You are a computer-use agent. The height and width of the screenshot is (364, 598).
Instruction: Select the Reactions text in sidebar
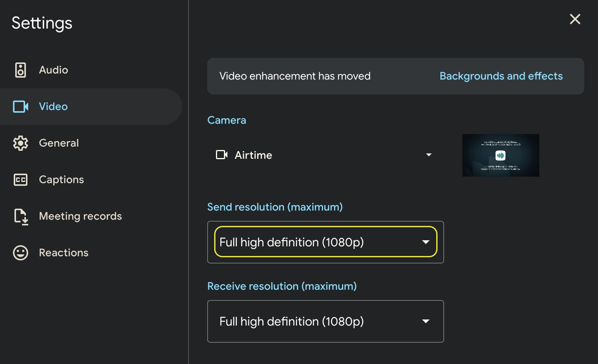tap(64, 253)
